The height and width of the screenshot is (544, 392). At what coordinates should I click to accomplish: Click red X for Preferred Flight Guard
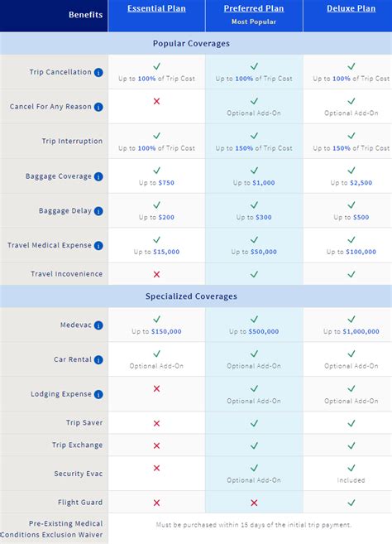[254, 503]
